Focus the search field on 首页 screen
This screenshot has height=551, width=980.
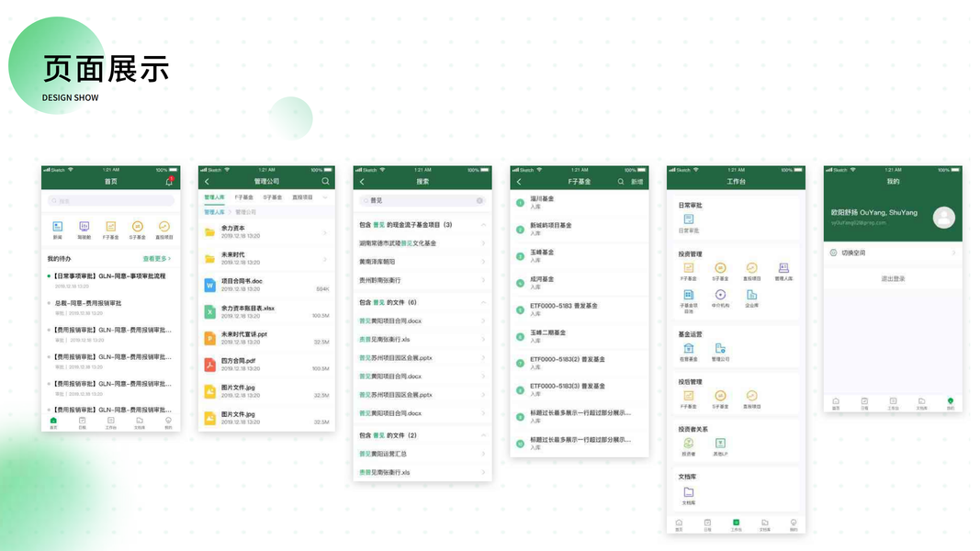coord(110,200)
